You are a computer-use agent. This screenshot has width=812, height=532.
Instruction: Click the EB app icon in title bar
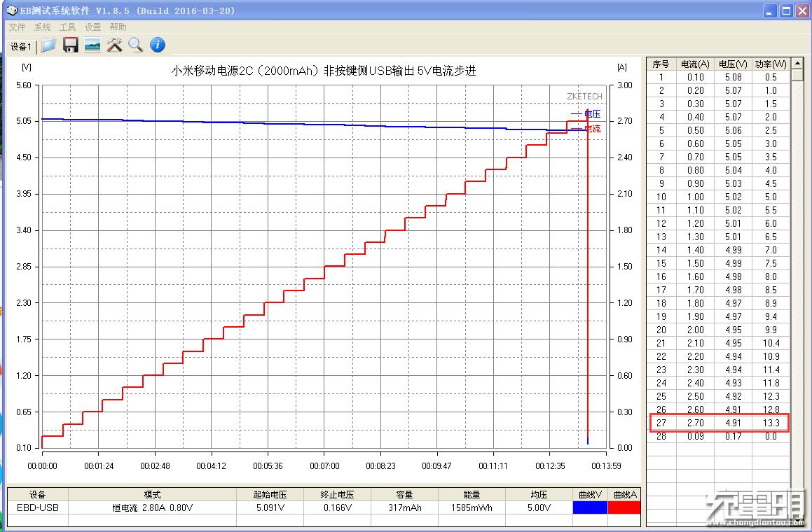[11, 10]
